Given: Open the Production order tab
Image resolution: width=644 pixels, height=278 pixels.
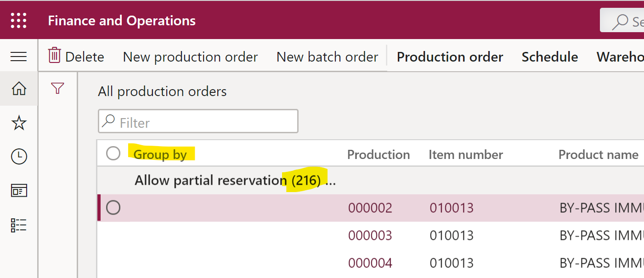Looking at the screenshot, I should (450, 57).
